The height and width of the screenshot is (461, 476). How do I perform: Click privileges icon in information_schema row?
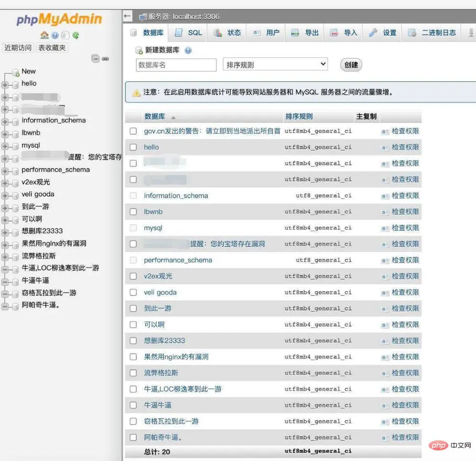point(385,196)
